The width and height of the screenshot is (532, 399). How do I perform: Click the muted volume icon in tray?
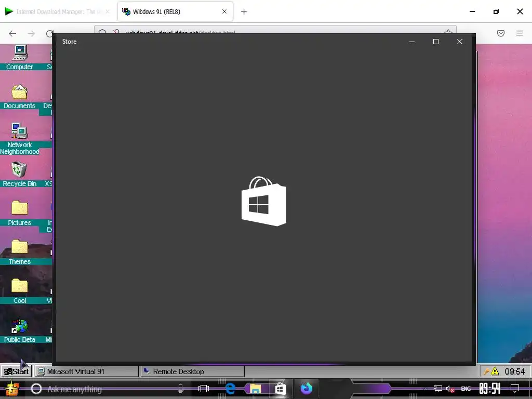click(450, 389)
